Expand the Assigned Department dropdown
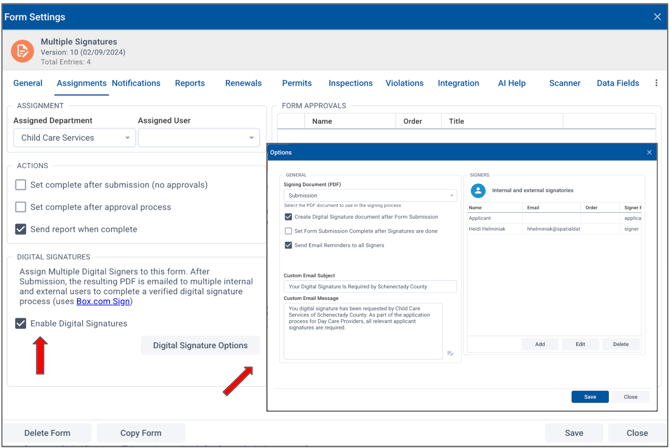Image resolution: width=670 pixels, height=448 pixels. 74,138
